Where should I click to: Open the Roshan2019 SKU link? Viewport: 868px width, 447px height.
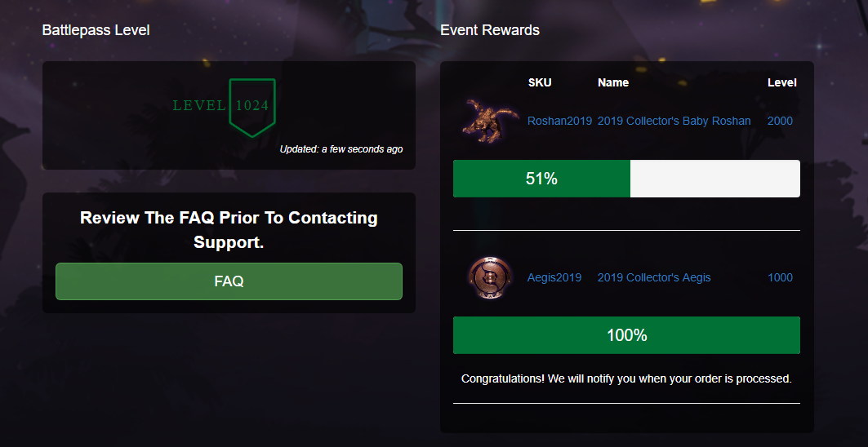(x=559, y=121)
